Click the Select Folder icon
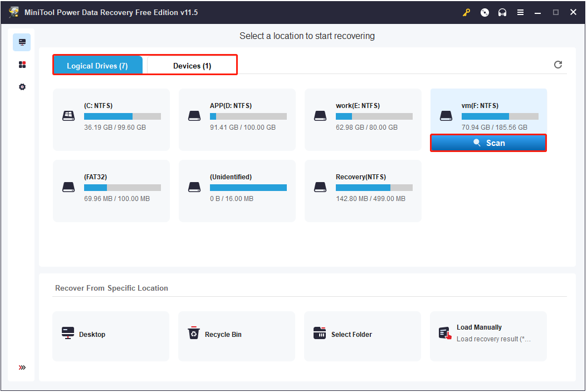The width and height of the screenshot is (587, 392). pyautogui.click(x=319, y=332)
